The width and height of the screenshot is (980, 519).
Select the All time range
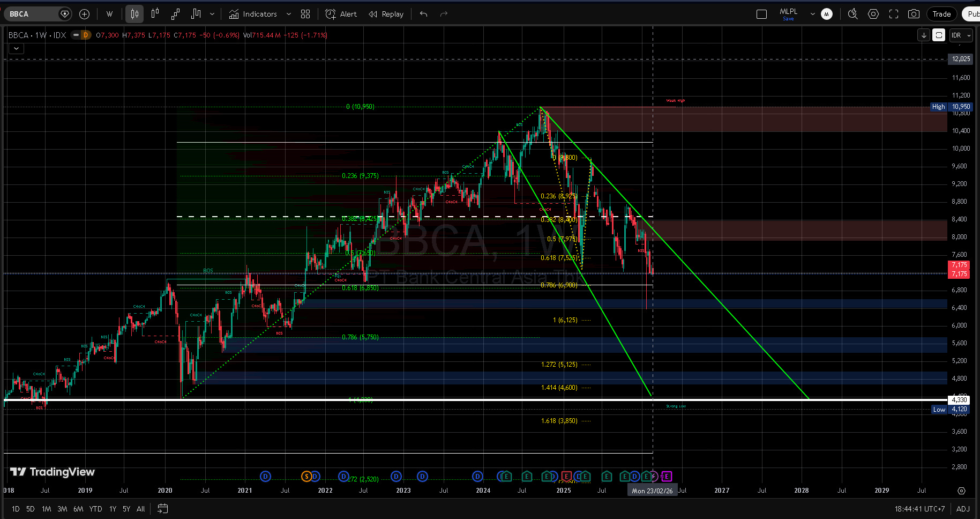(140, 509)
